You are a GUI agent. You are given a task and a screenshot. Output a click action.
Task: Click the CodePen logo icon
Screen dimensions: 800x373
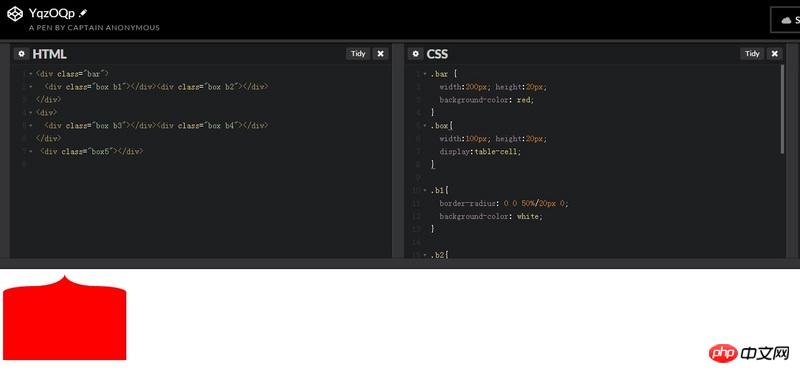(15, 14)
